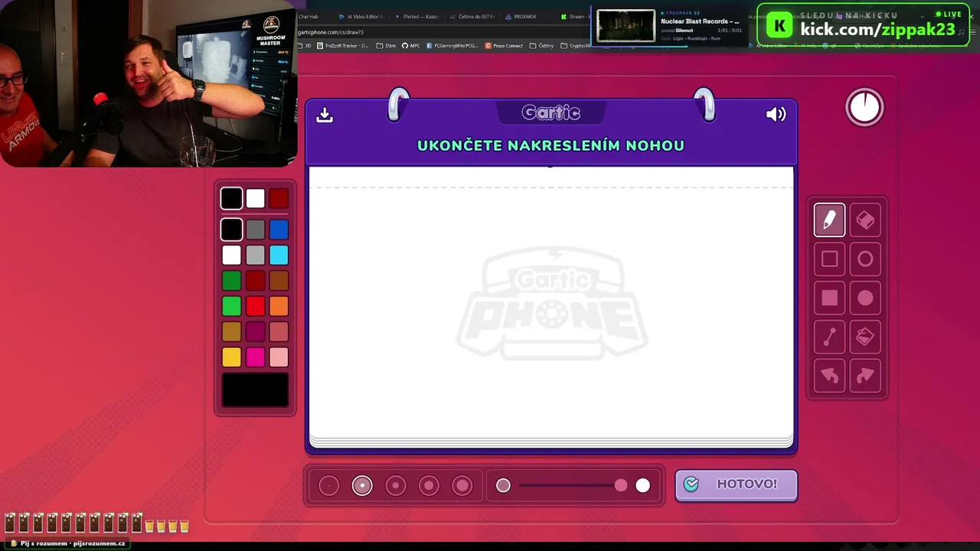Focus the garticphone.com address bar
The image size is (980, 551).
[444, 32]
